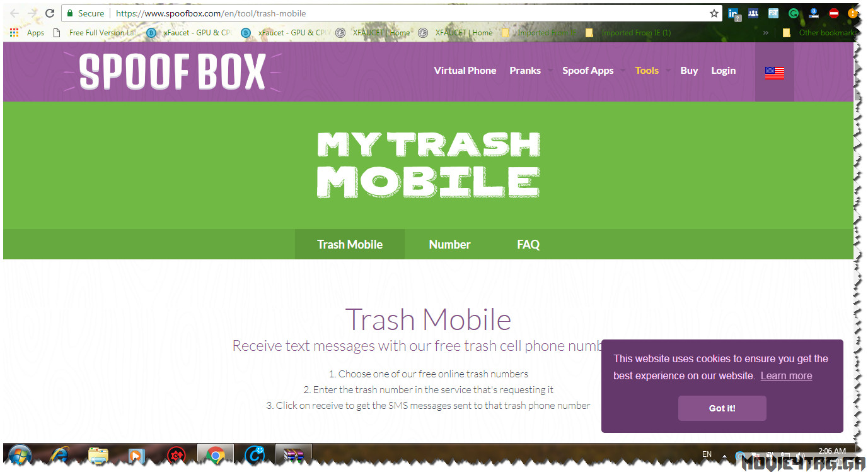Open the Pranks navigation menu
This screenshot has height=472, width=868.
(x=526, y=71)
